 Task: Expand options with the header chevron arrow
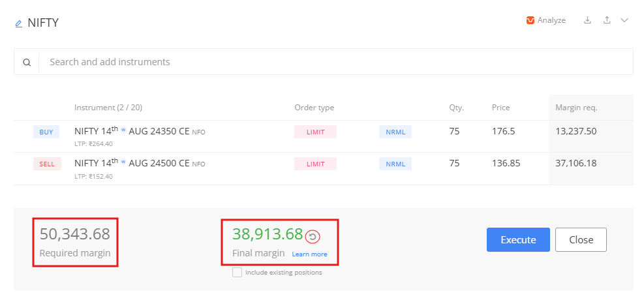click(x=624, y=20)
